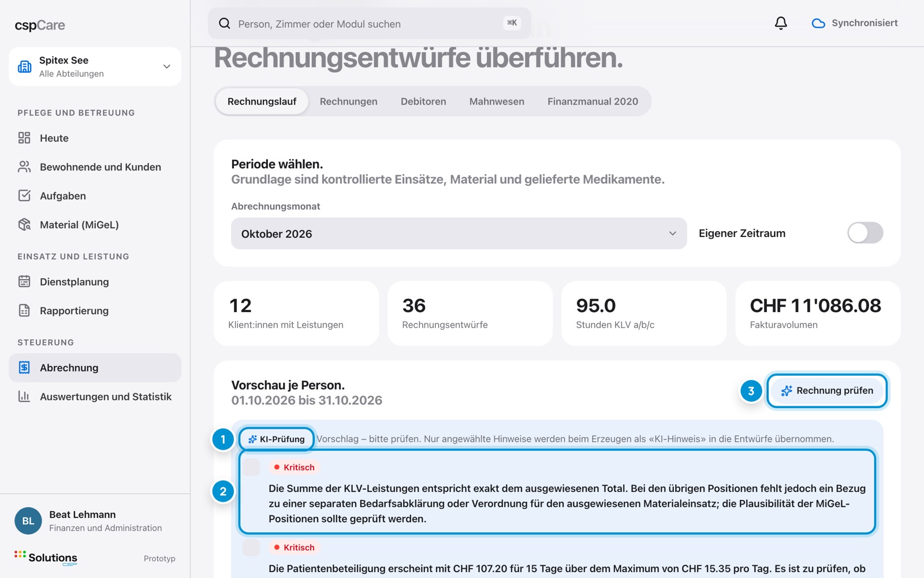Click the Aufgaben checkmark icon

click(x=24, y=195)
